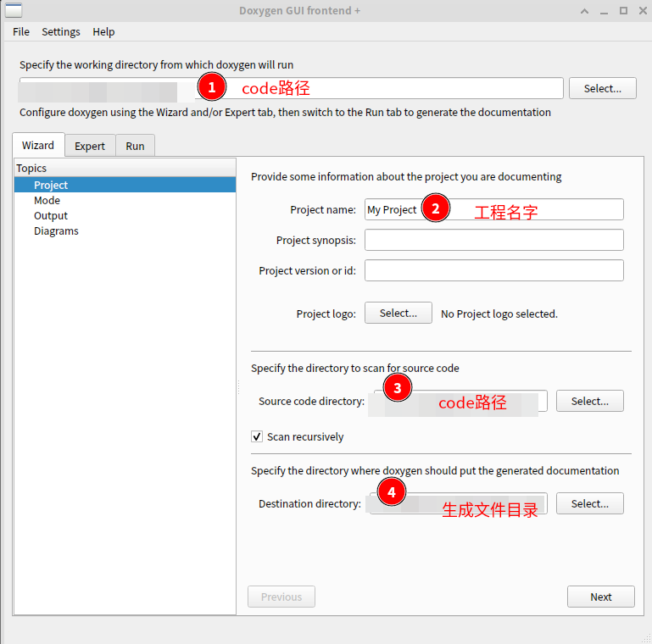The width and height of the screenshot is (652, 644).
Task: Open the Settings menu
Action: 61,32
